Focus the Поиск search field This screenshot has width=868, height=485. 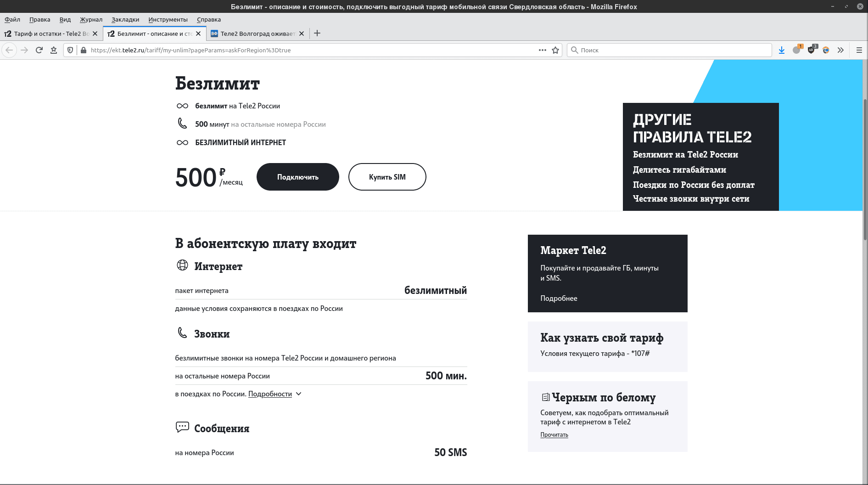tap(669, 50)
